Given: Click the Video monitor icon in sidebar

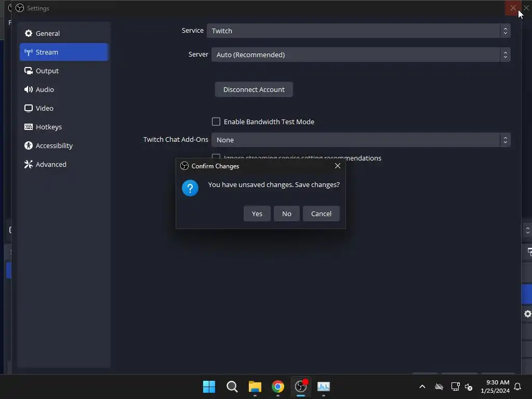Looking at the screenshot, I should tap(29, 108).
